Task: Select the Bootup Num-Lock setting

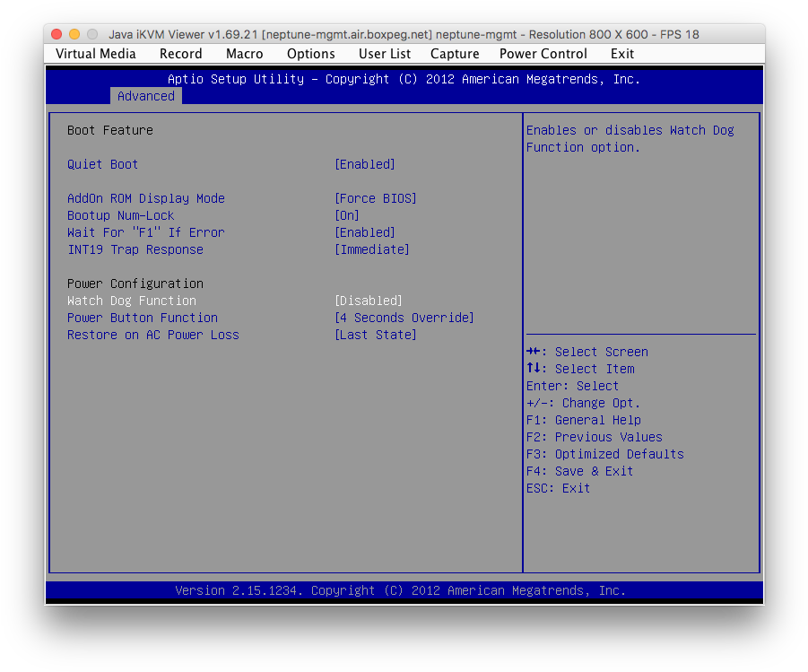Action: 121,215
